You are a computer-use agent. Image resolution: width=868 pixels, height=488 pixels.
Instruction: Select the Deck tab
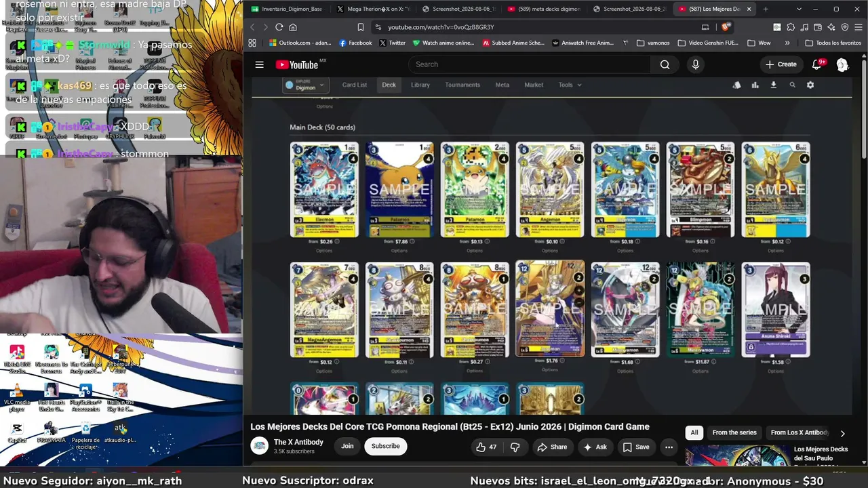point(389,85)
